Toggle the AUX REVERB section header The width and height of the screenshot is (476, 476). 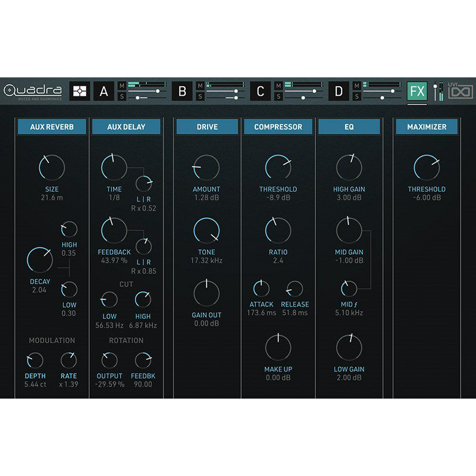coord(52,127)
